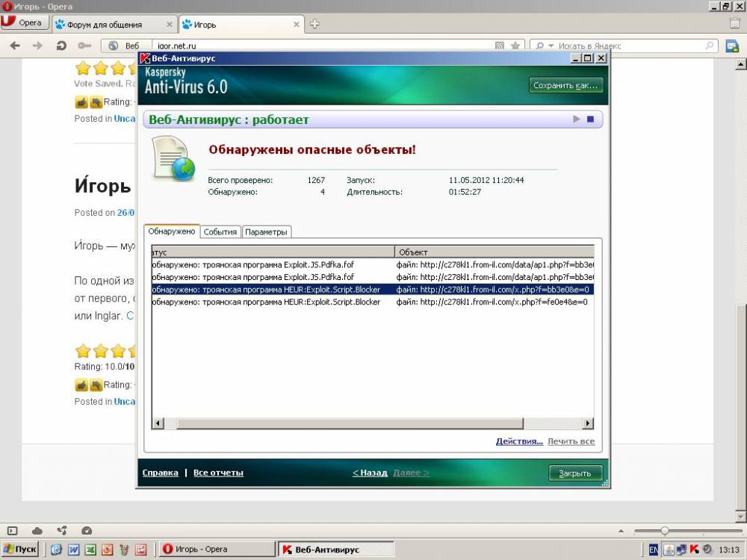The image size is (747, 560).
Task: Launch Word from quick launch
Action: tap(73, 550)
